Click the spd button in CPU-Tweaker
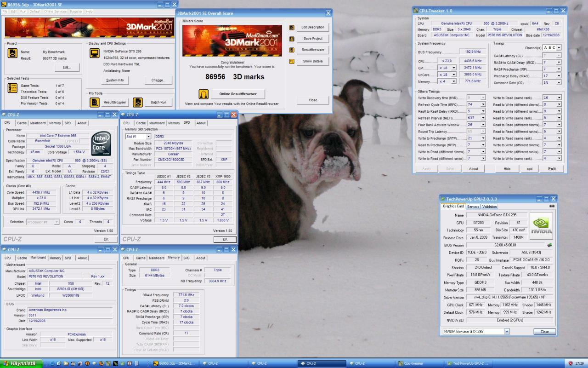 point(529,168)
